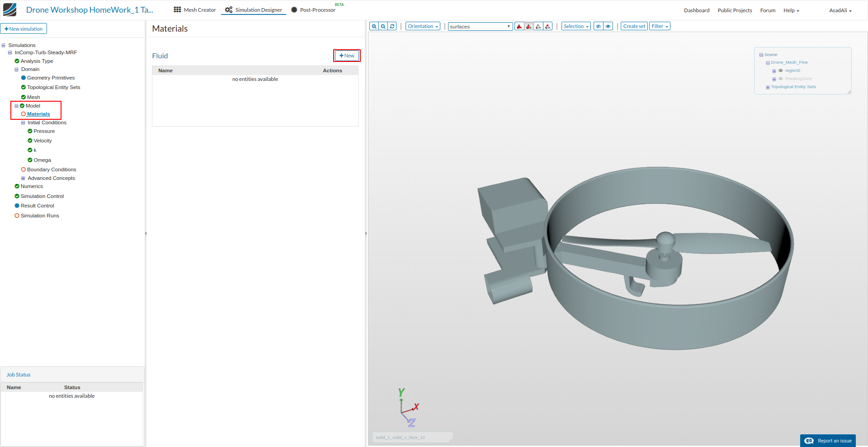Switch to the Mesh Creator tab
This screenshot has height=447, width=868.
tap(195, 10)
